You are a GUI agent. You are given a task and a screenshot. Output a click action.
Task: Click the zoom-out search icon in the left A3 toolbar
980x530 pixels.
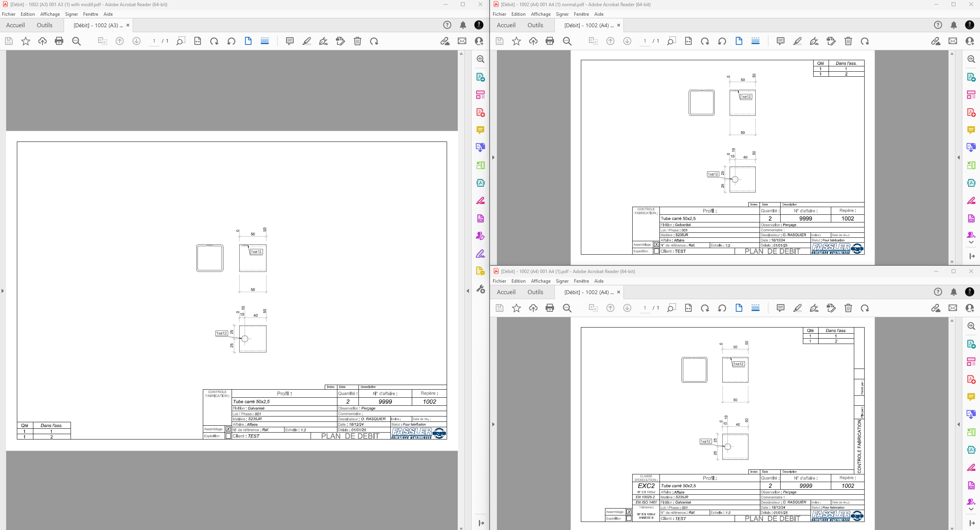tap(77, 41)
